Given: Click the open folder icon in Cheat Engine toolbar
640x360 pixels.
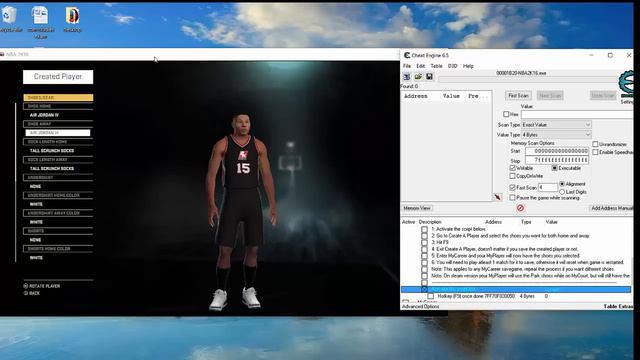Looking at the screenshot, I should tap(418, 77).
